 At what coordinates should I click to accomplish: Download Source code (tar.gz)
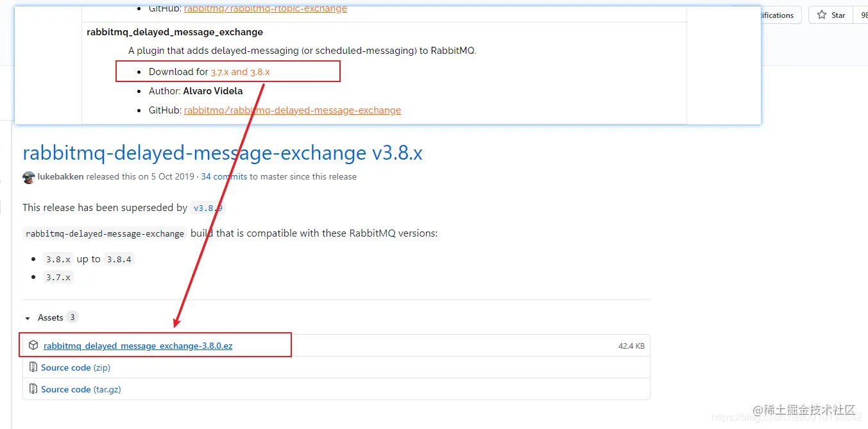point(81,389)
